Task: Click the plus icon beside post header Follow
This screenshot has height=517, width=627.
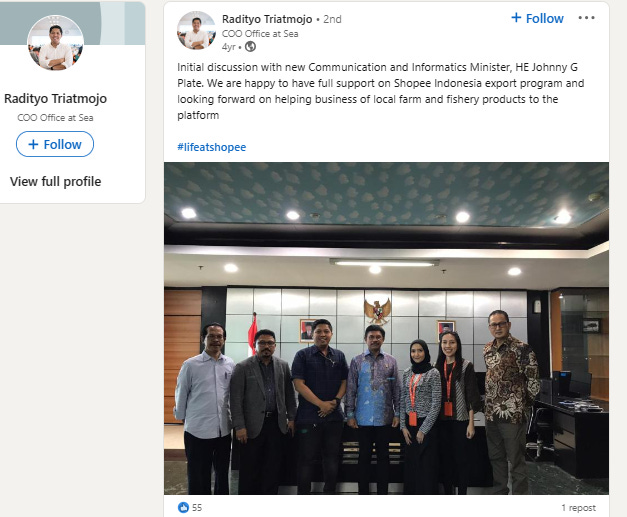Action: pos(516,18)
